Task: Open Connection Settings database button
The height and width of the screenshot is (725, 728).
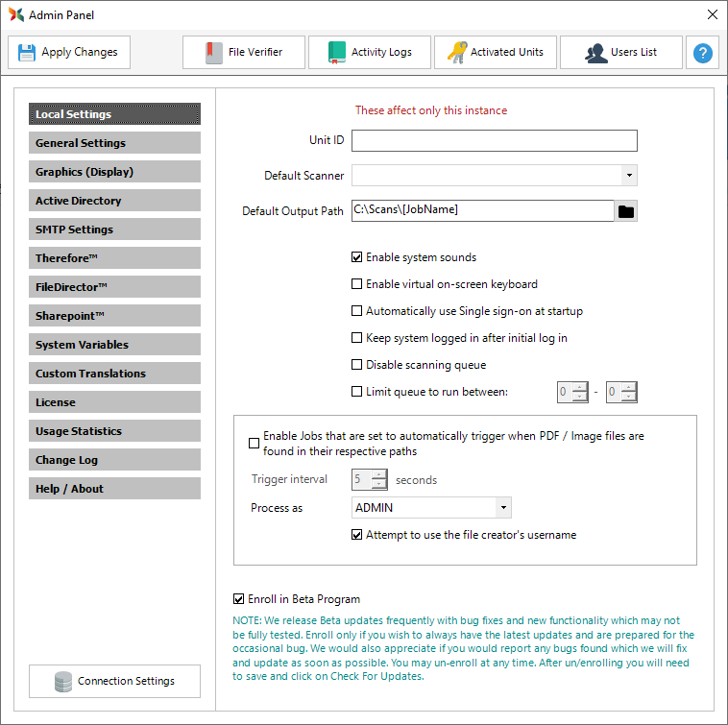Action: tap(114, 681)
